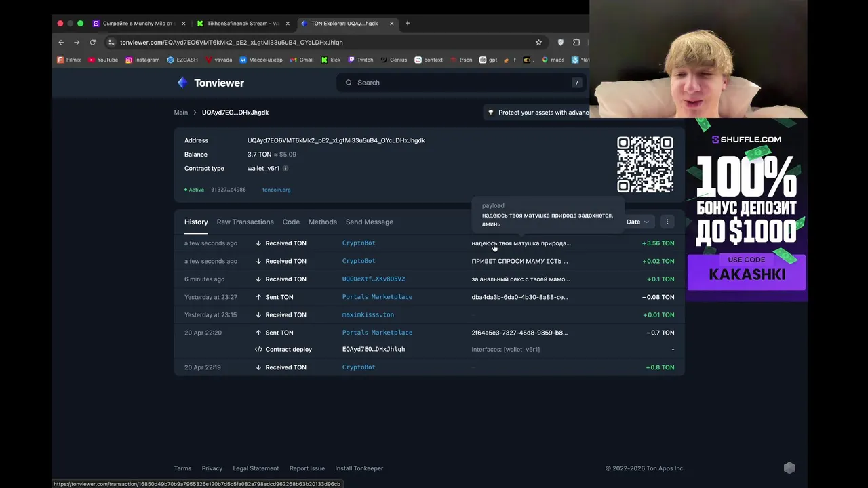Reload the page with the refresh icon
The image size is (868, 488).
tap(93, 42)
